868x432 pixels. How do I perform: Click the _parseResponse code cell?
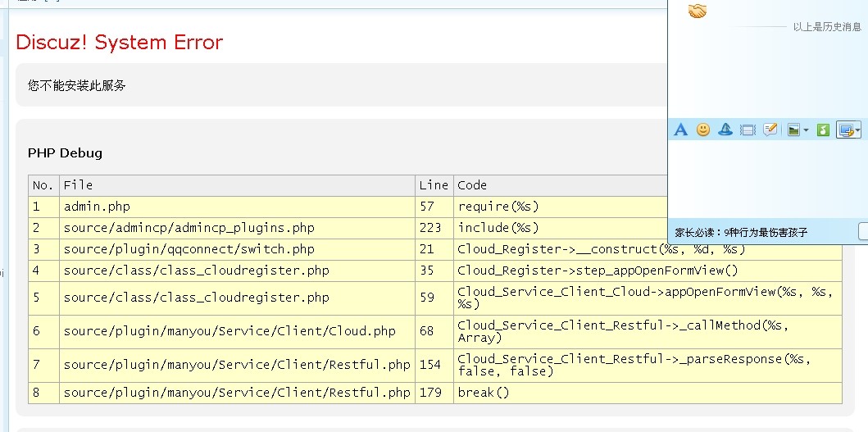point(648,365)
